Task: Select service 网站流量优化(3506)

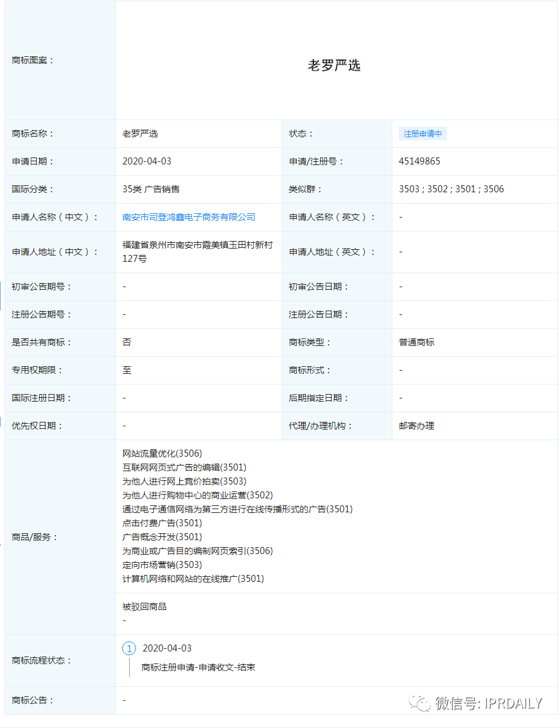Action: [162, 453]
